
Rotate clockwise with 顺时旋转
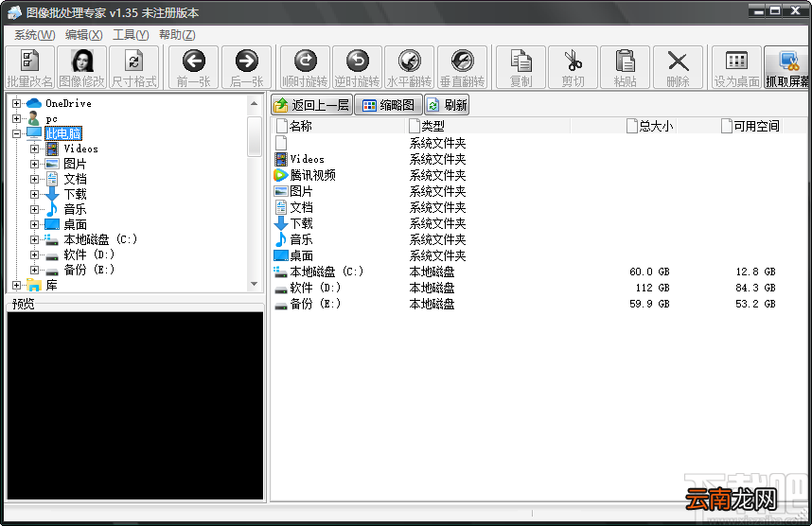tap(305, 67)
